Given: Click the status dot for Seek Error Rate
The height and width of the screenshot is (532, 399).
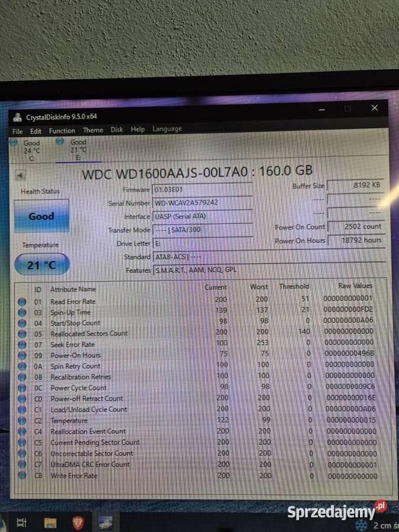Looking at the screenshot, I should (x=22, y=345).
